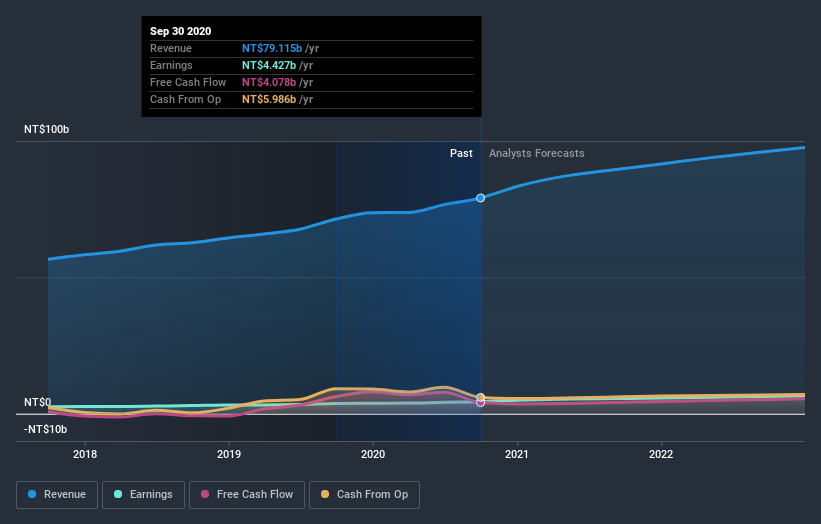Click the NT$79.115b revenue value
The height and width of the screenshot is (524, 821).
coord(272,48)
